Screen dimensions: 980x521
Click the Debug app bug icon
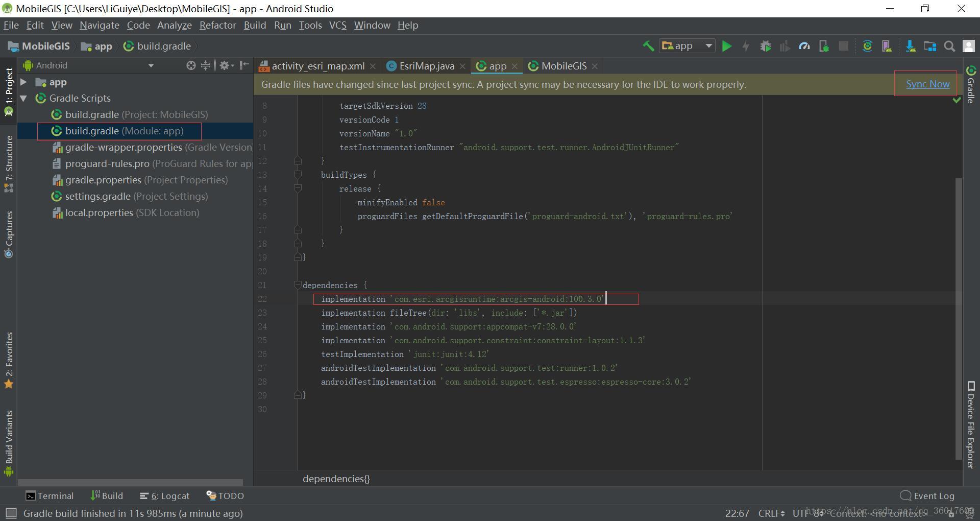tap(765, 46)
